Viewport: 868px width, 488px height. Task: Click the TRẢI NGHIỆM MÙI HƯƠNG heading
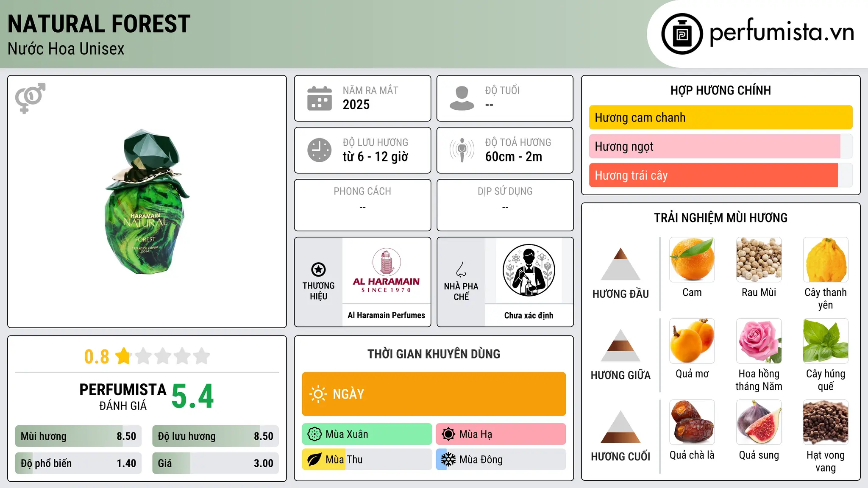[x=721, y=218]
